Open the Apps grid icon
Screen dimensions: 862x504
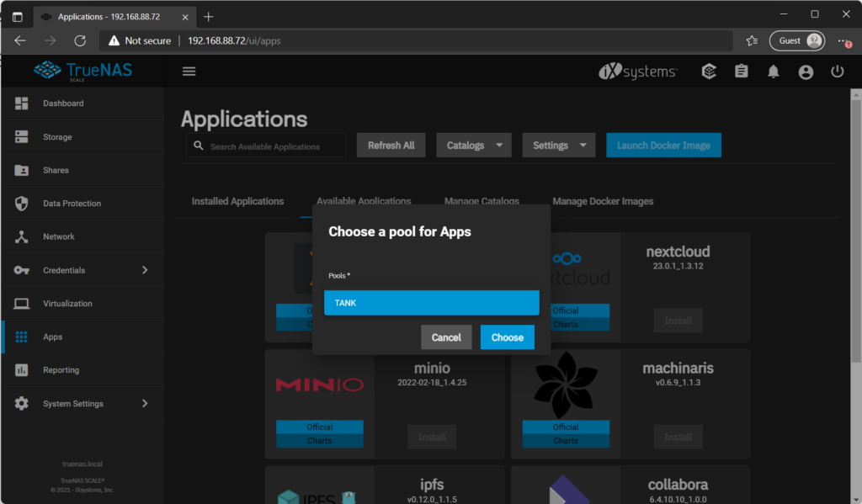21,337
